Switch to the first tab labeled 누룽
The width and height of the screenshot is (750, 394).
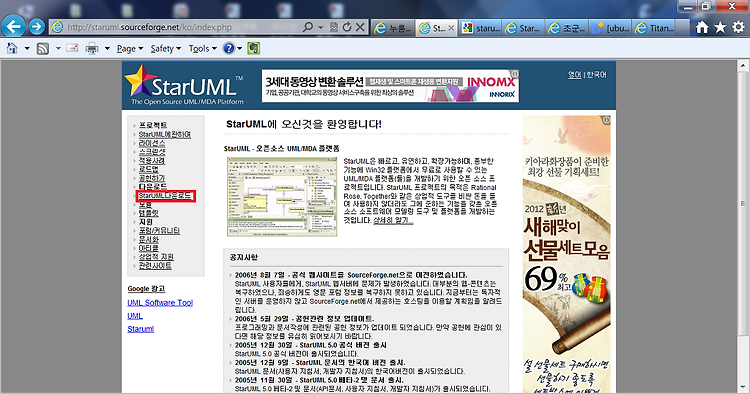pos(393,28)
